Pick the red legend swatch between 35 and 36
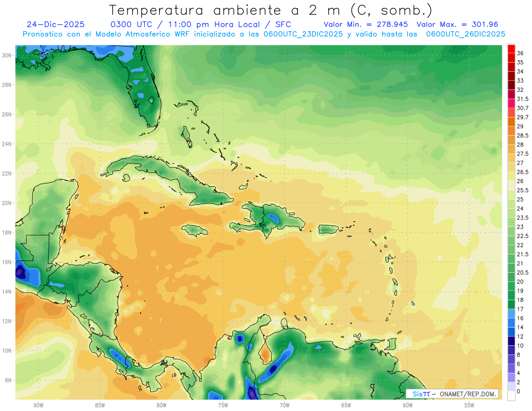532x411 pixels. pyautogui.click(x=511, y=58)
